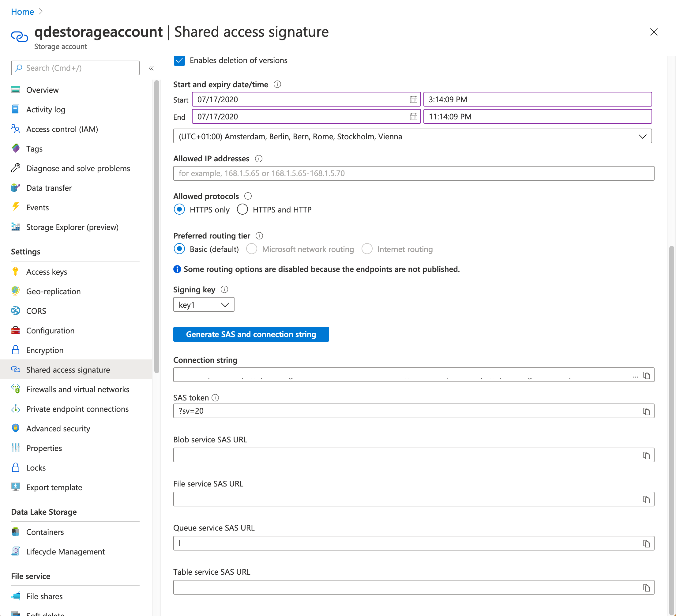
Task: Copy the File service SAS URL
Action: 646,499
